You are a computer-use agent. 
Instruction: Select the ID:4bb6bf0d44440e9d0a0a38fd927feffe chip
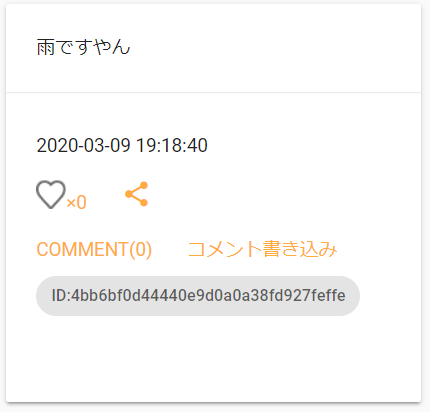point(198,296)
